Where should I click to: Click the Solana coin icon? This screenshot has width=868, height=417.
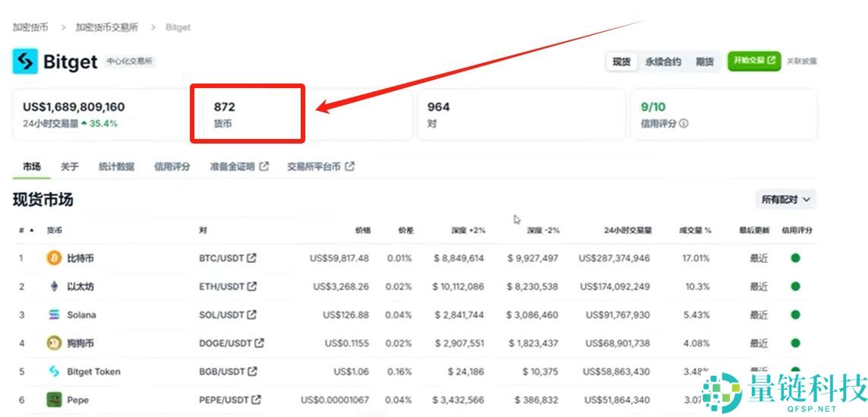tap(54, 314)
